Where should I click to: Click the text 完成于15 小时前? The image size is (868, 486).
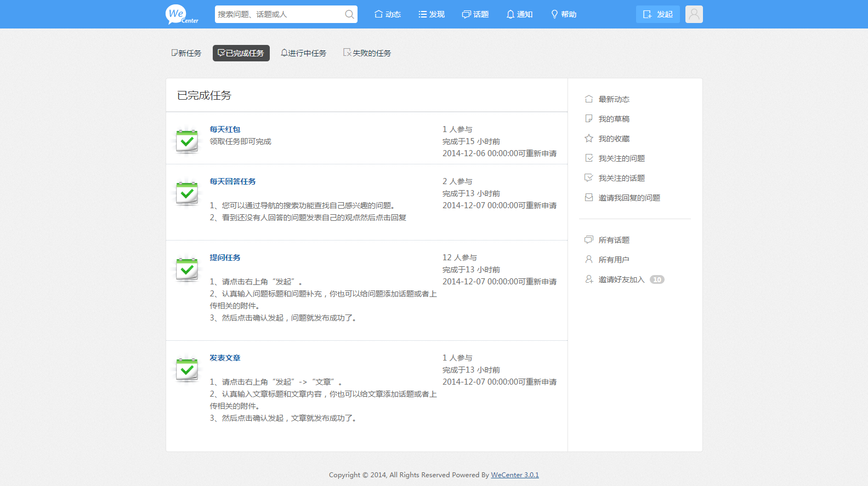click(471, 141)
